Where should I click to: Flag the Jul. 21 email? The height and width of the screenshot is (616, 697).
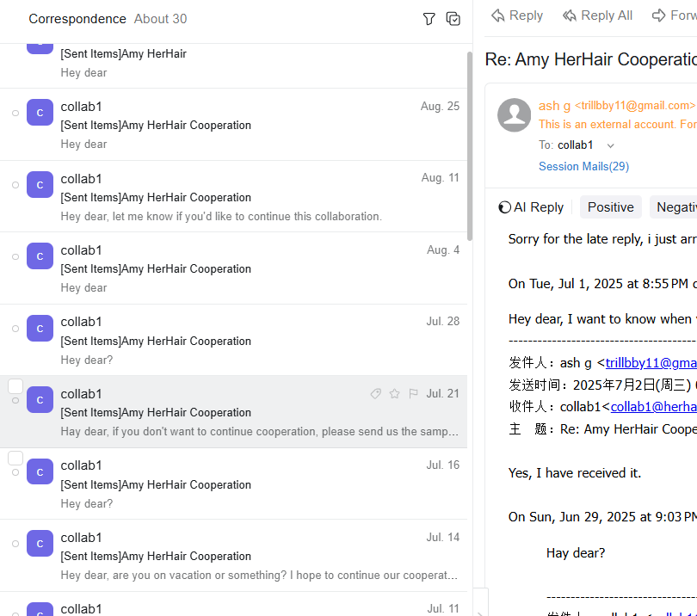click(413, 393)
